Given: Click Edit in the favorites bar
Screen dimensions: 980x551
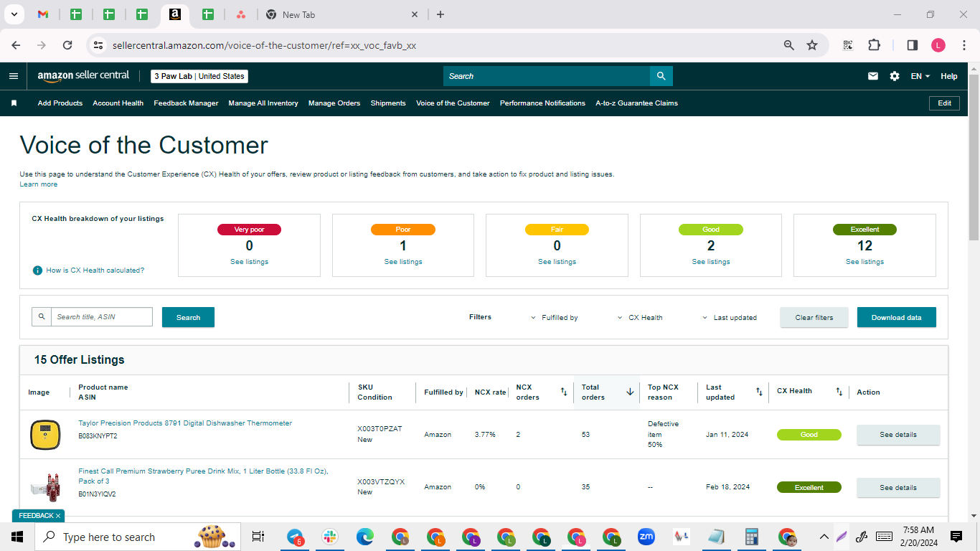Looking at the screenshot, I should click(945, 103).
